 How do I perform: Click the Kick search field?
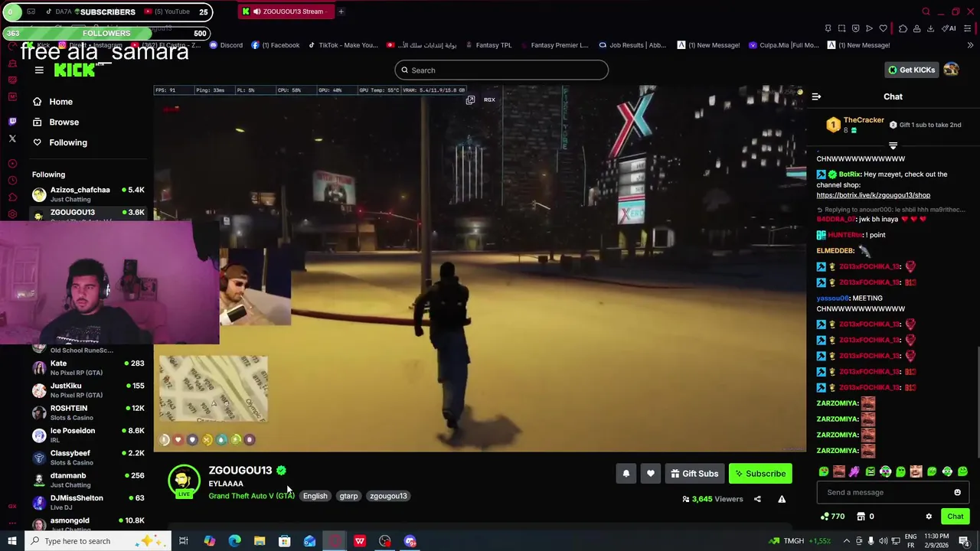click(x=501, y=70)
